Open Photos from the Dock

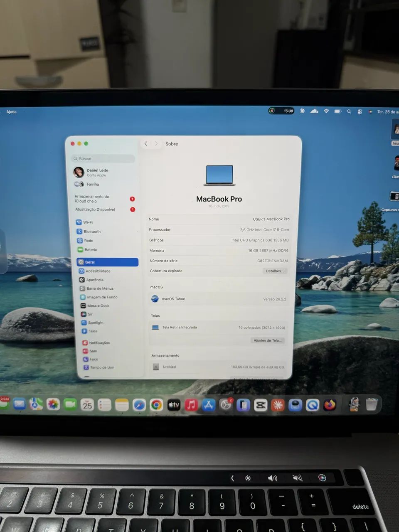pos(53,404)
